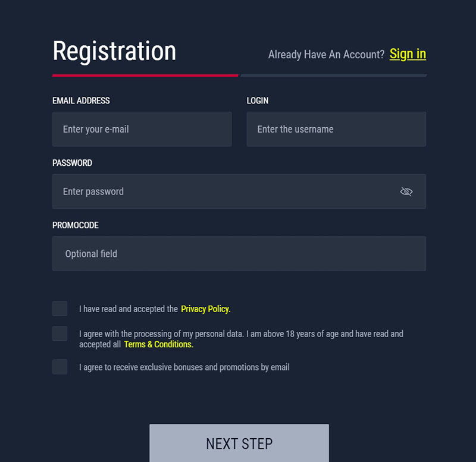Click the PASSWORD field label
The width and height of the screenshot is (476, 462).
[x=72, y=163]
